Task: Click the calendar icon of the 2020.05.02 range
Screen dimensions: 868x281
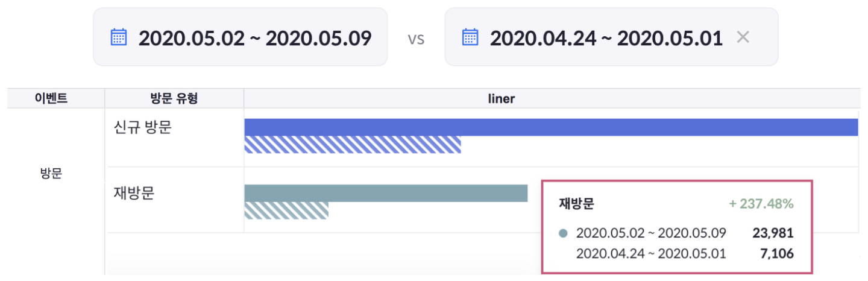Action: 119,37
